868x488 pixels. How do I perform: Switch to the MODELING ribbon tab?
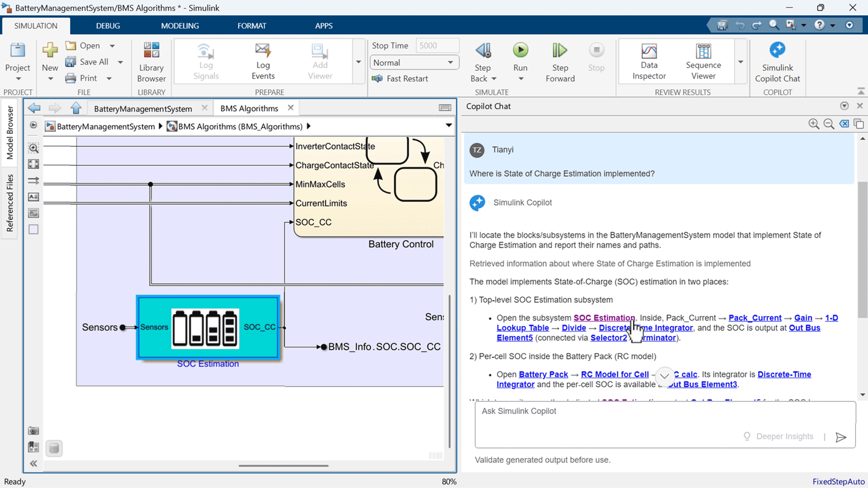(180, 26)
